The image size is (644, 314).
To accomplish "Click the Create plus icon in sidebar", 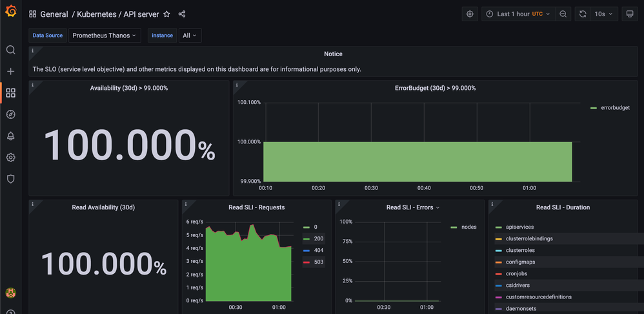I will tap(11, 72).
